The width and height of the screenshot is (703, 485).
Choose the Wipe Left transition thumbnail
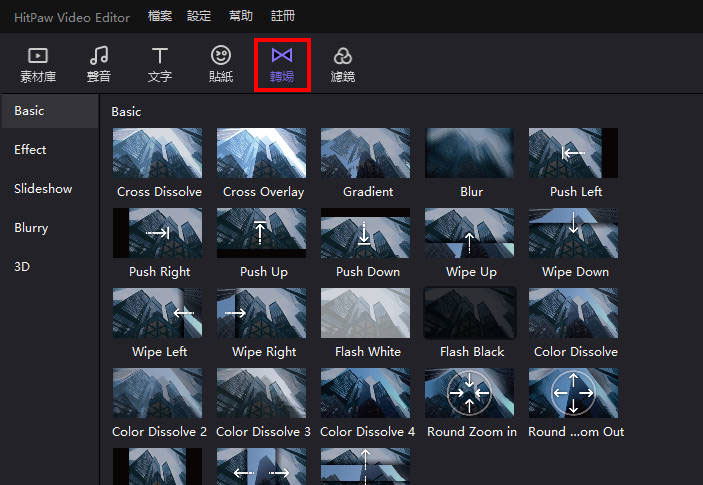click(x=157, y=313)
